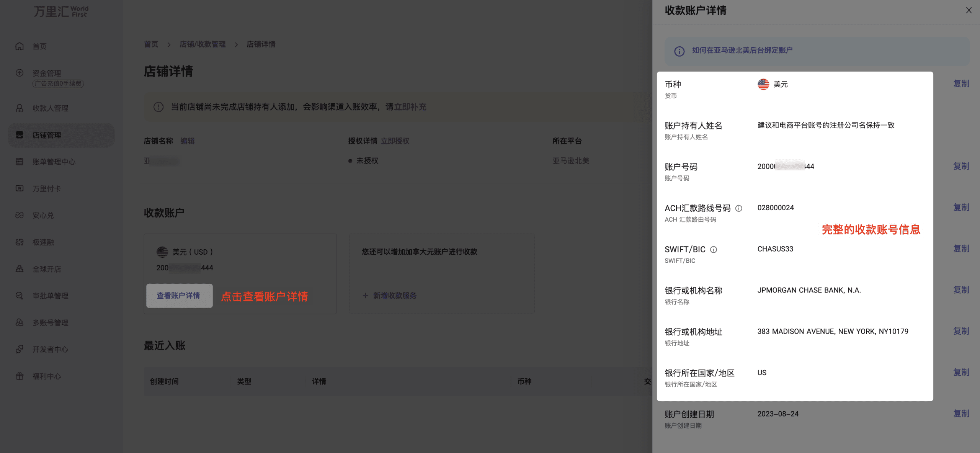Open the 如何在亚马逊北美后台绑定账户 help link
Image resolution: width=980 pixels, height=453 pixels.
[x=742, y=50]
